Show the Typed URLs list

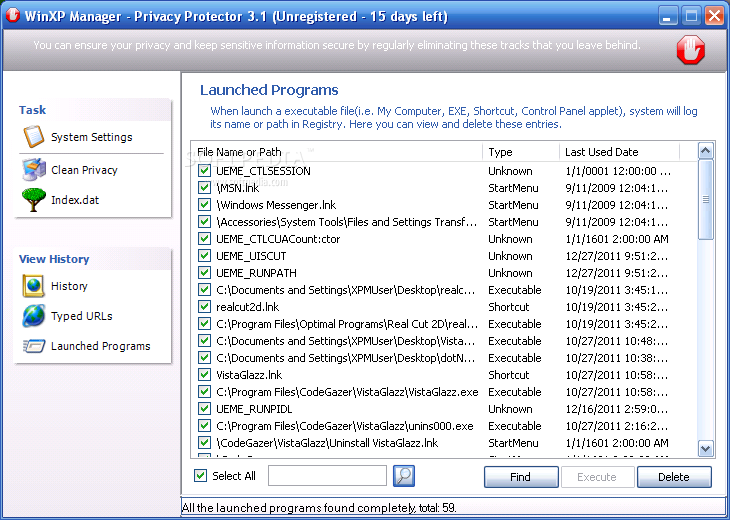(81, 316)
